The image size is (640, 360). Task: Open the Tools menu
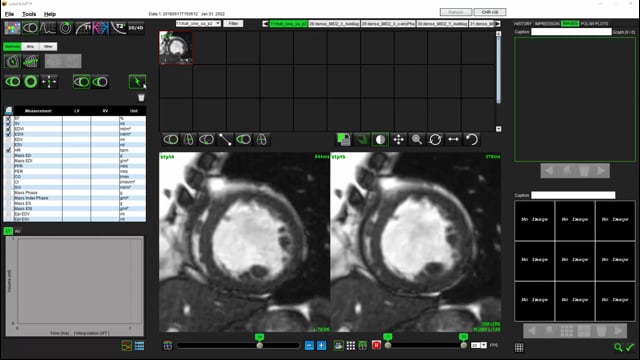[29, 14]
